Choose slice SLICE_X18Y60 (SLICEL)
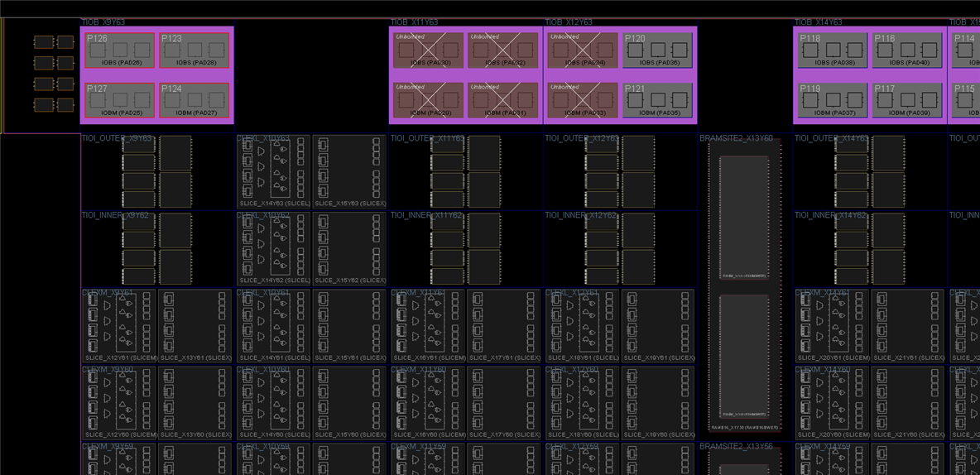Image resolution: width=980 pixels, height=475 pixels. point(583,403)
